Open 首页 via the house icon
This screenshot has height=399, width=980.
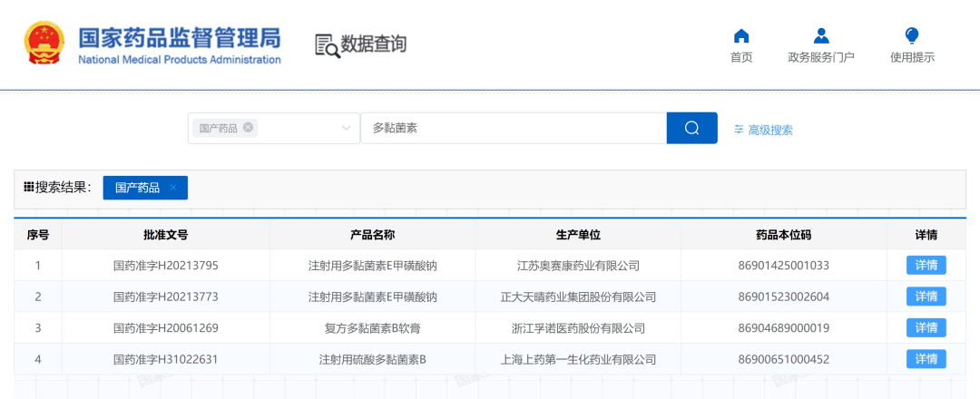click(741, 35)
